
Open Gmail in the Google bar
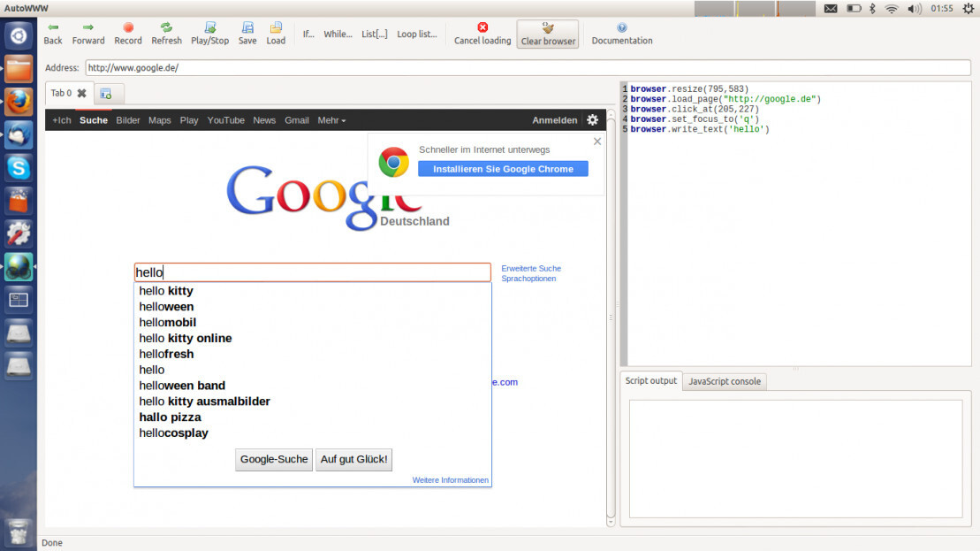[x=297, y=120]
